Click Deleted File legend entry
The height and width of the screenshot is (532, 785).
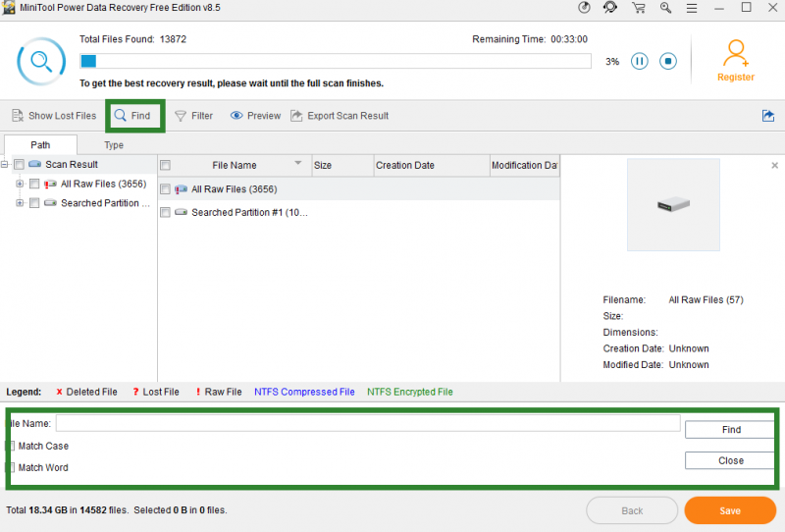click(86, 392)
